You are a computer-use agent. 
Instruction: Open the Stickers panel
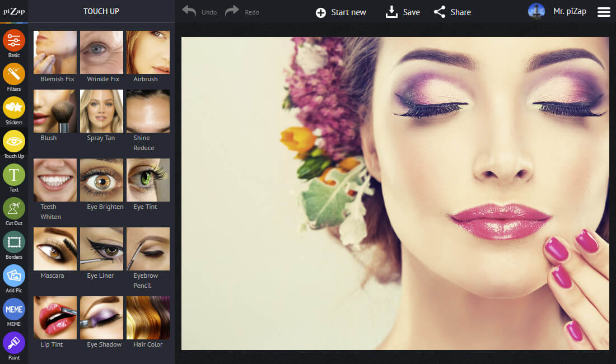click(x=14, y=108)
